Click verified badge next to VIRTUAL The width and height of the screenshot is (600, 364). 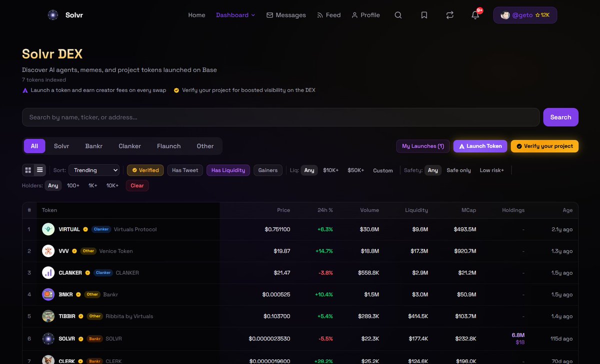[x=85, y=229]
